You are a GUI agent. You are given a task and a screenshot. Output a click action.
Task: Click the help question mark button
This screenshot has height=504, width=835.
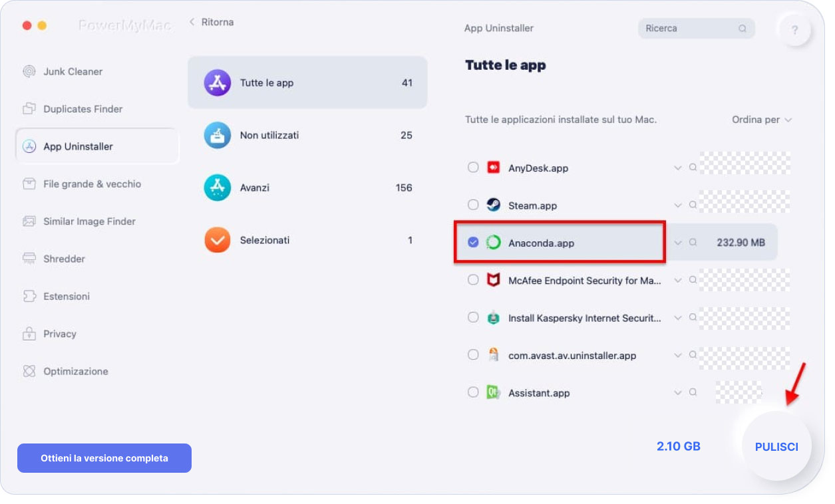tap(795, 30)
